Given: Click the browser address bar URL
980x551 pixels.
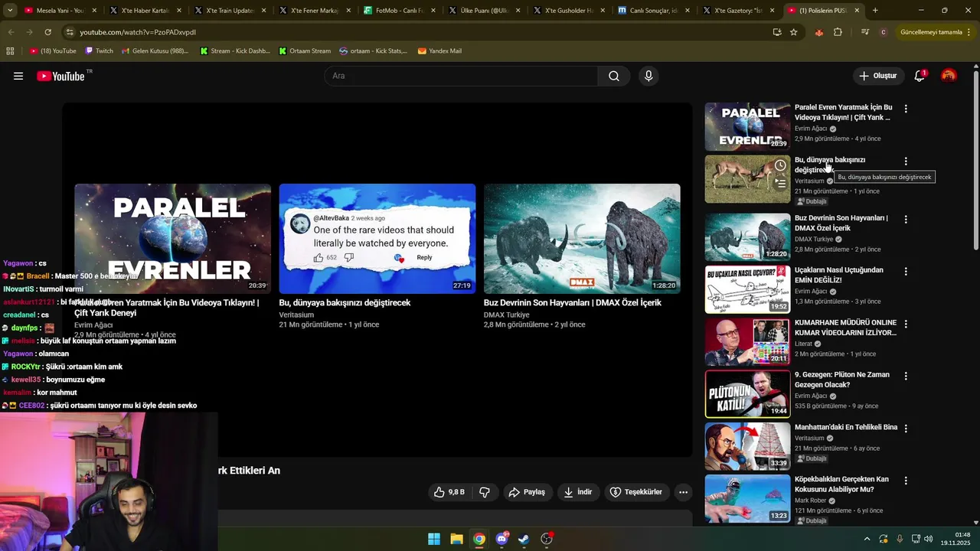Looking at the screenshot, I should (x=138, y=32).
